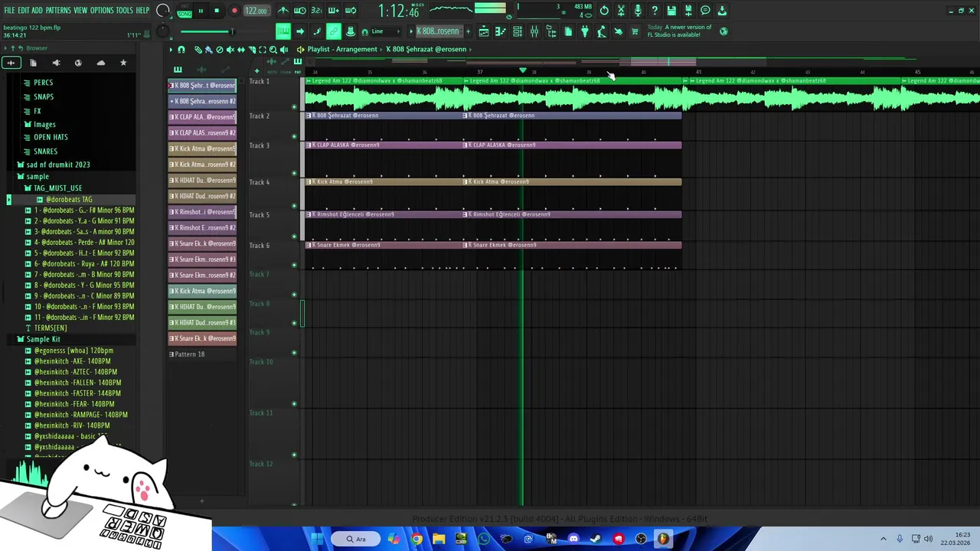This screenshot has width=980, height=551.
Task: Add new pattern with plus button
Action: 468,31
